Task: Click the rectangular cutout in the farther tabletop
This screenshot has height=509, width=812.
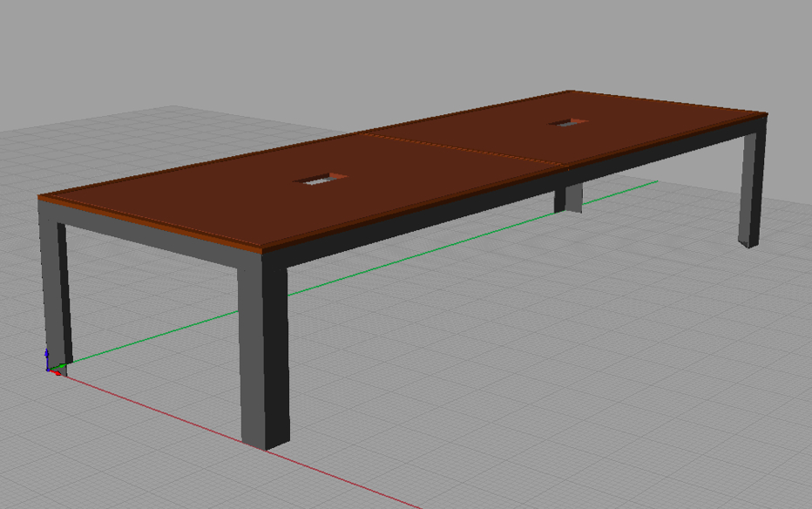Action: (x=567, y=122)
